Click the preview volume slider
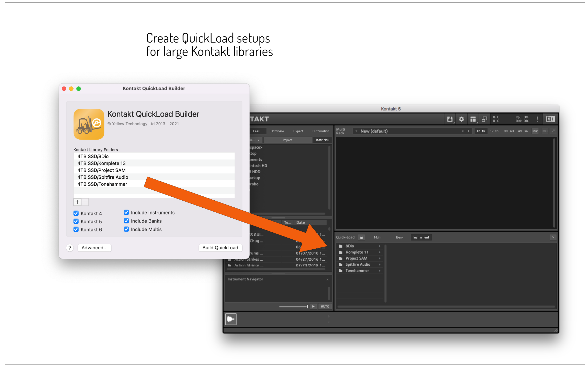588x368 pixels. [x=293, y=306]
